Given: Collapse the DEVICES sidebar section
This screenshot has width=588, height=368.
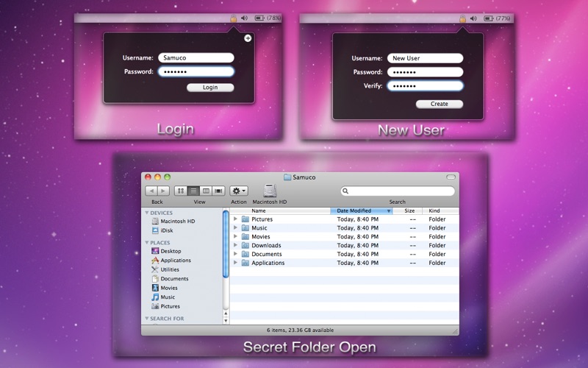Looking at the screenshot, I should tap(146, 213).
